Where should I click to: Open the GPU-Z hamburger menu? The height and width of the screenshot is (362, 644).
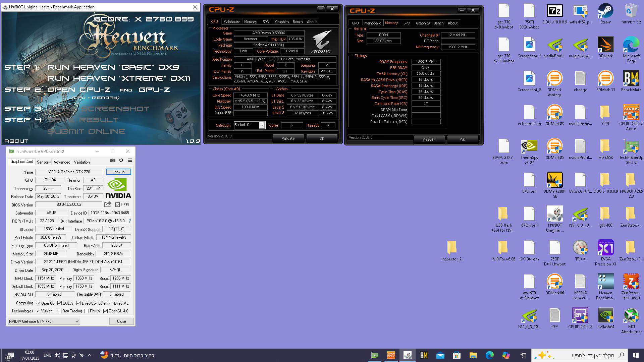[x=130, y=161]
